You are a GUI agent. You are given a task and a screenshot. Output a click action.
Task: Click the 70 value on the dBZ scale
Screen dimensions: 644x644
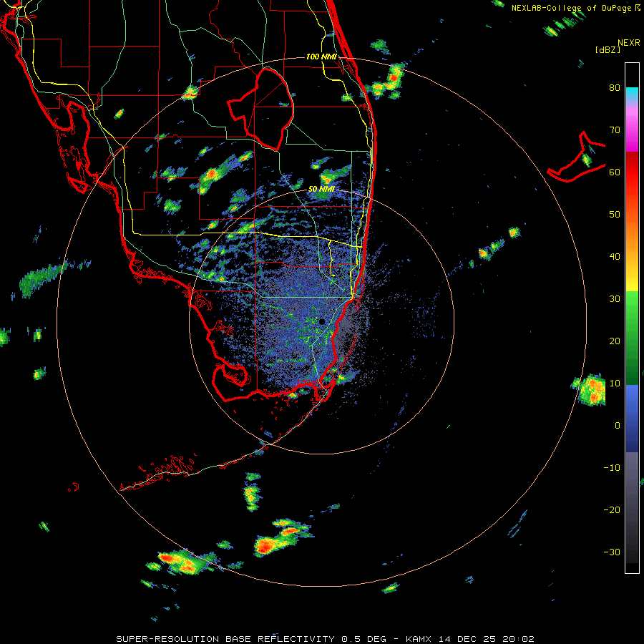coord(615,130)
